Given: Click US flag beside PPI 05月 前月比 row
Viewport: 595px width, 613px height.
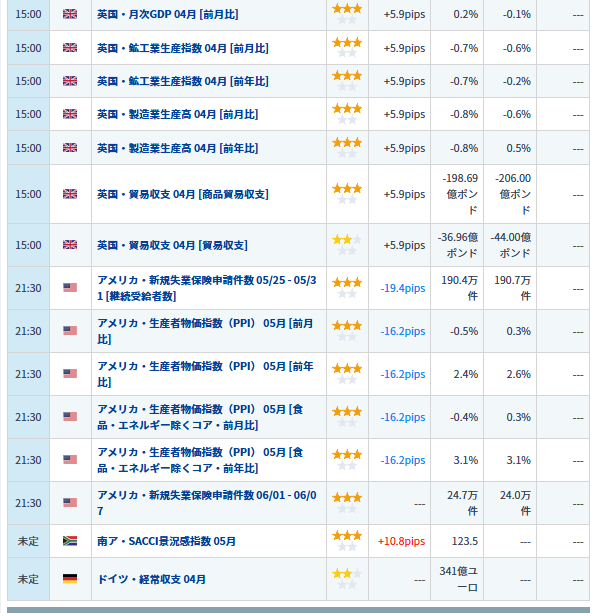Looking at the screenshot, I should [70, 331].
